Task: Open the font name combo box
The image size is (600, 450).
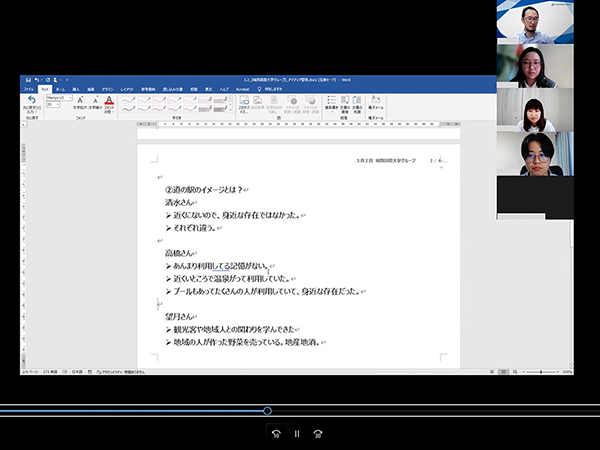Action: pyautogui.click(x=59, y=98)
